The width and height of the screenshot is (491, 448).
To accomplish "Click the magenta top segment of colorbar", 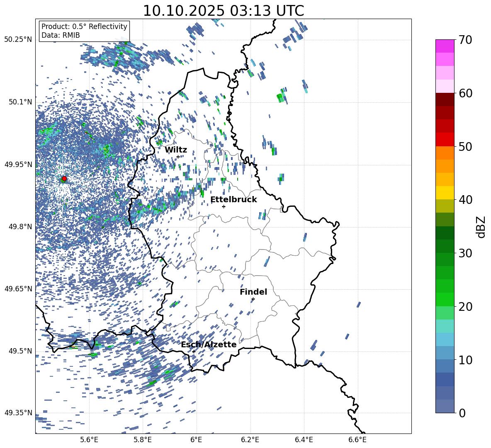I will tap(445, 46).
